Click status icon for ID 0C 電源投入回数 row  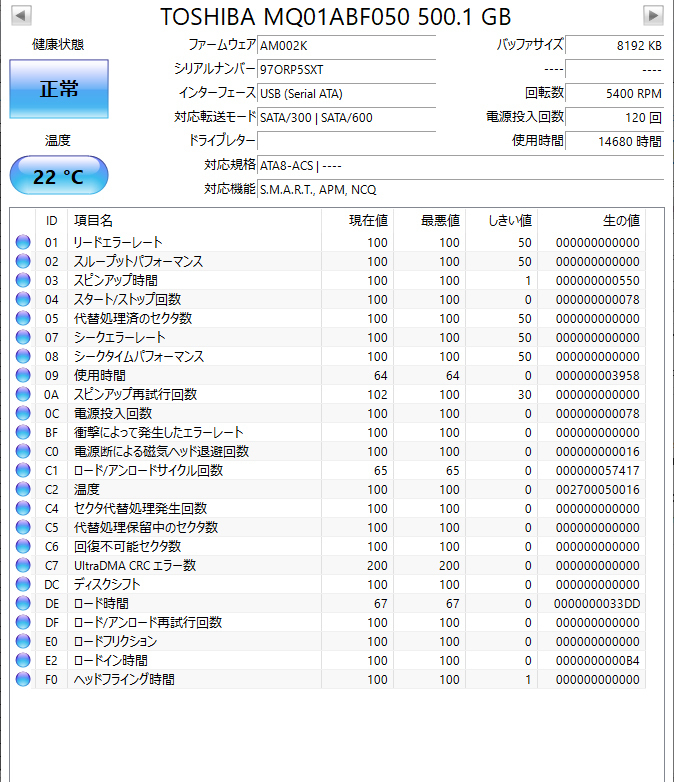click(x=23, y=413)
